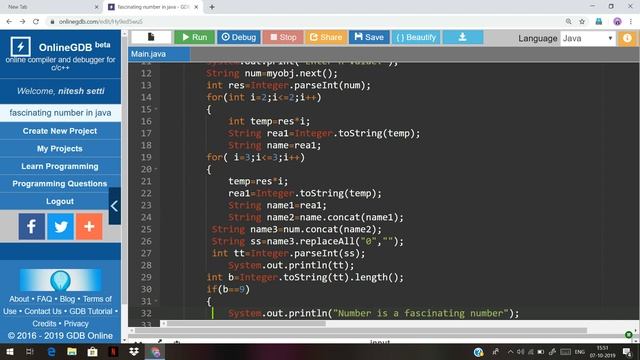Viewport: 640px width, 360px height.
Task: Click the orange info icon
Action: (627, 38)
